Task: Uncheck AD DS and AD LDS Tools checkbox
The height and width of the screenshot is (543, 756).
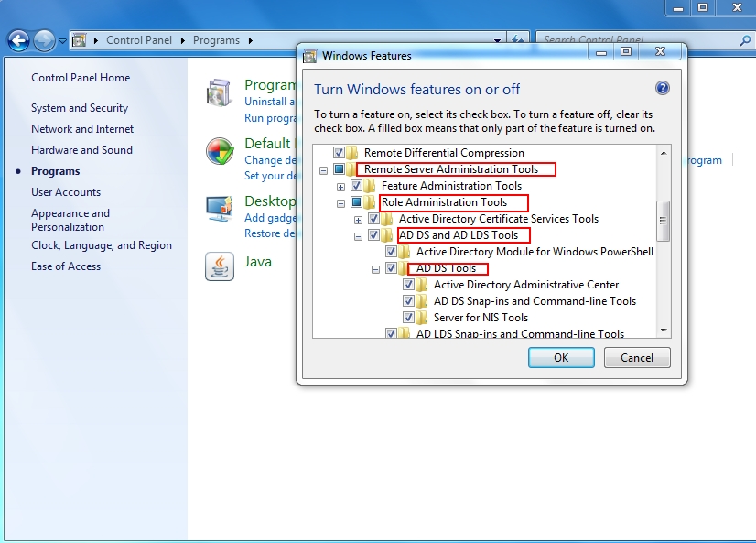Action: 373,235
